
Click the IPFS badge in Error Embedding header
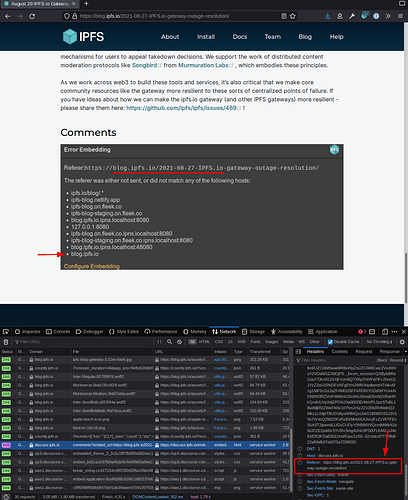[334, 150]
